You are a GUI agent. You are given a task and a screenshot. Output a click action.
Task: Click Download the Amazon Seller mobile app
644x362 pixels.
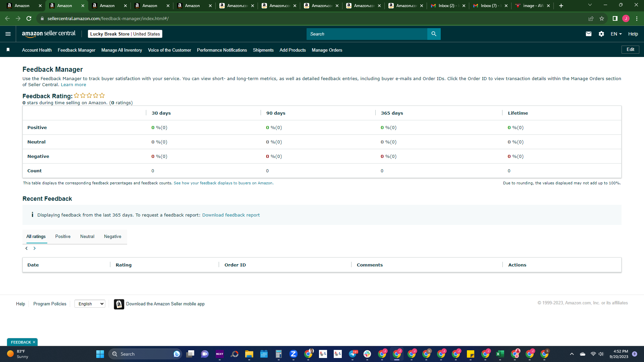(165, 304)
